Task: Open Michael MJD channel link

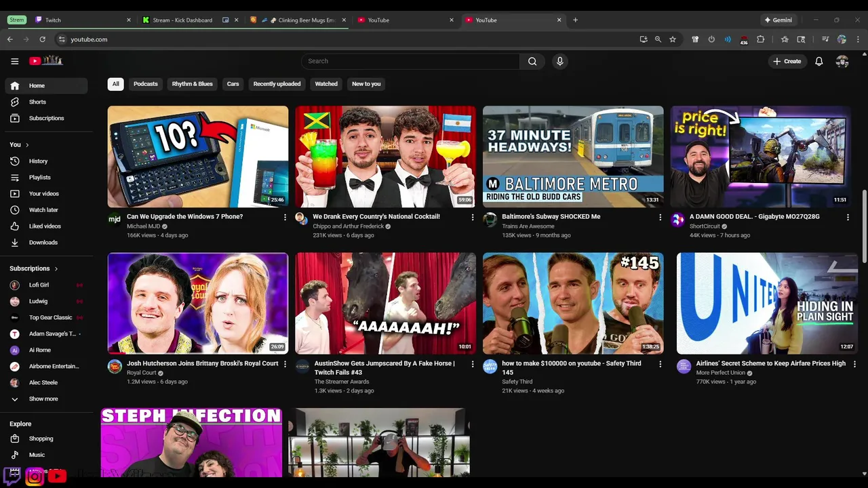Action: [x=143, y=226]
